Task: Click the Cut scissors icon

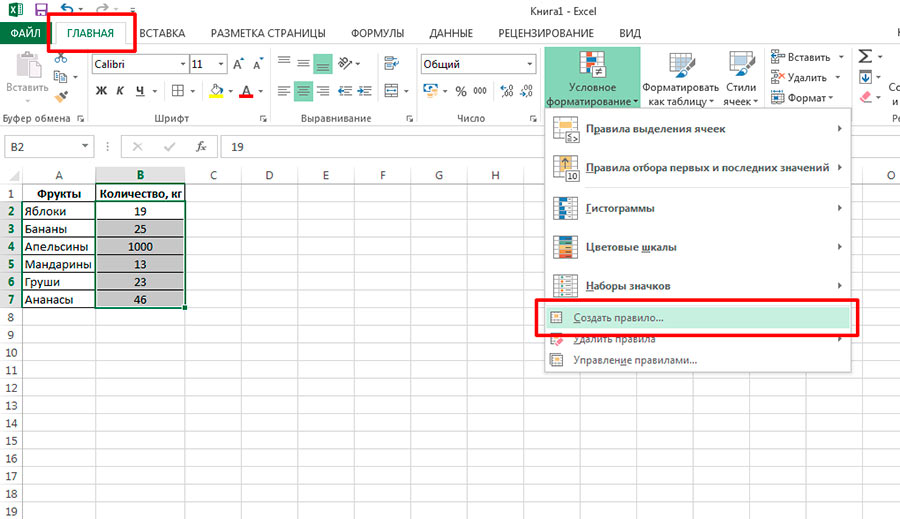Action: tap(61, 57)
